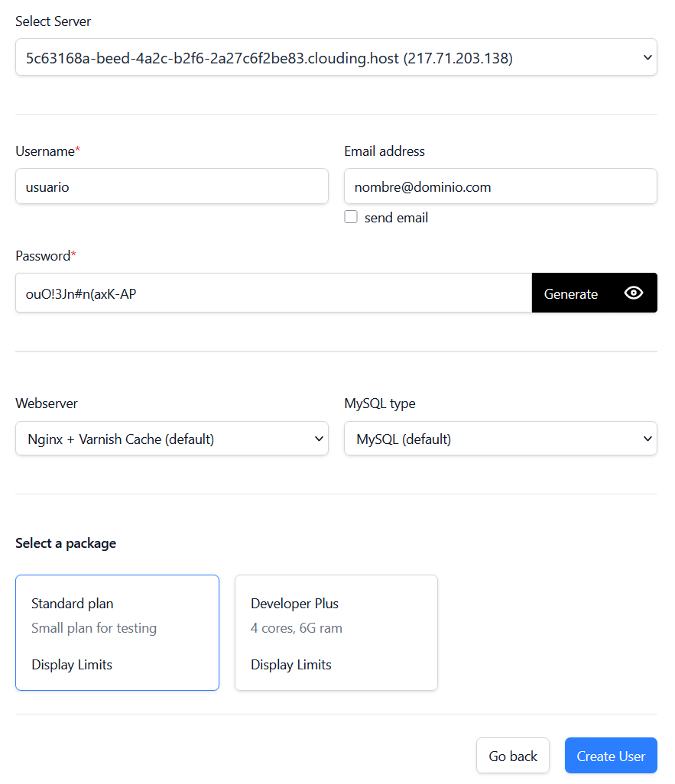Click the Username input field

[x=171, y=186]
